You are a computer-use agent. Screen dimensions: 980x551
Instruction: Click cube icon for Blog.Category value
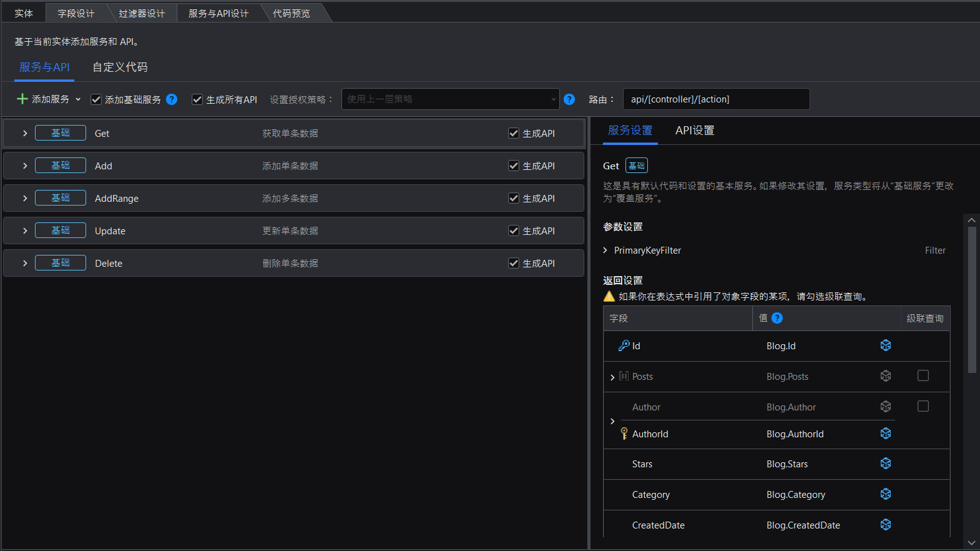coord(886,494)
